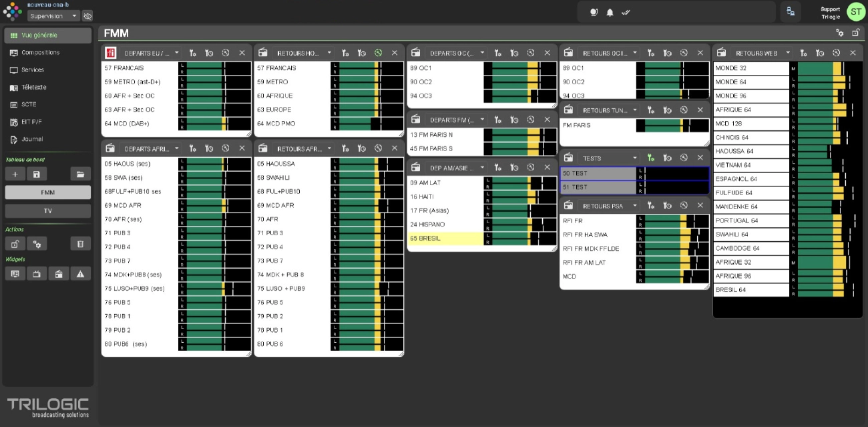Toggle the FMM panel lock icon
Screen dimensions: 868x427
coord(855,33)
